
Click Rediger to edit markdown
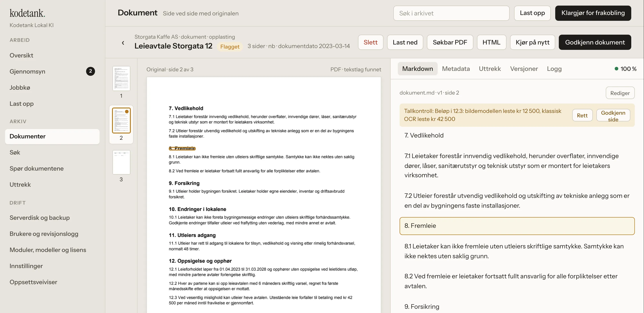click(620, 93)
